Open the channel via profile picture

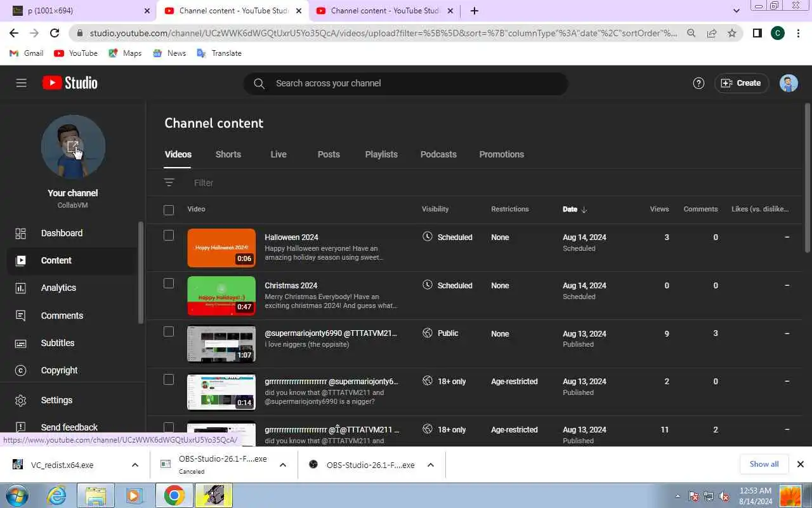point(73,147)
